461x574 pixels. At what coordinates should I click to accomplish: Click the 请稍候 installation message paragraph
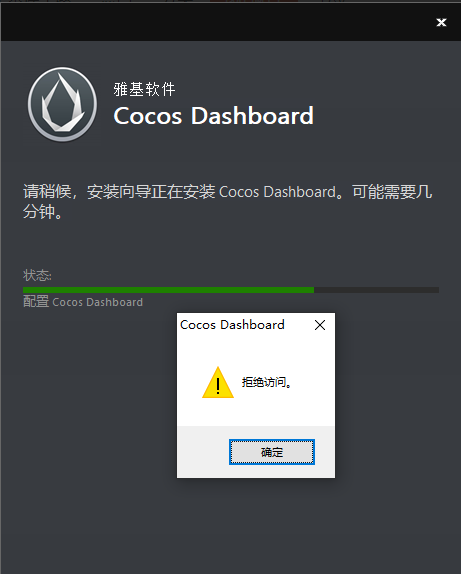tap(228, 202)
